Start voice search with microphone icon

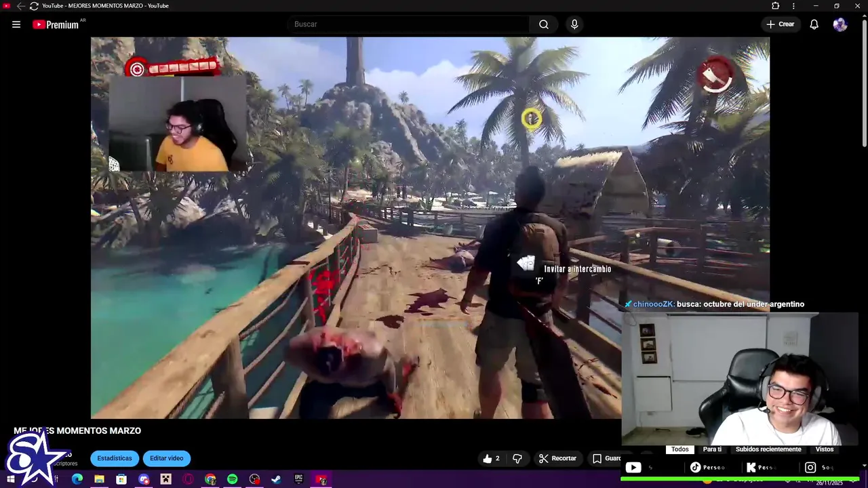click(574, 24)
